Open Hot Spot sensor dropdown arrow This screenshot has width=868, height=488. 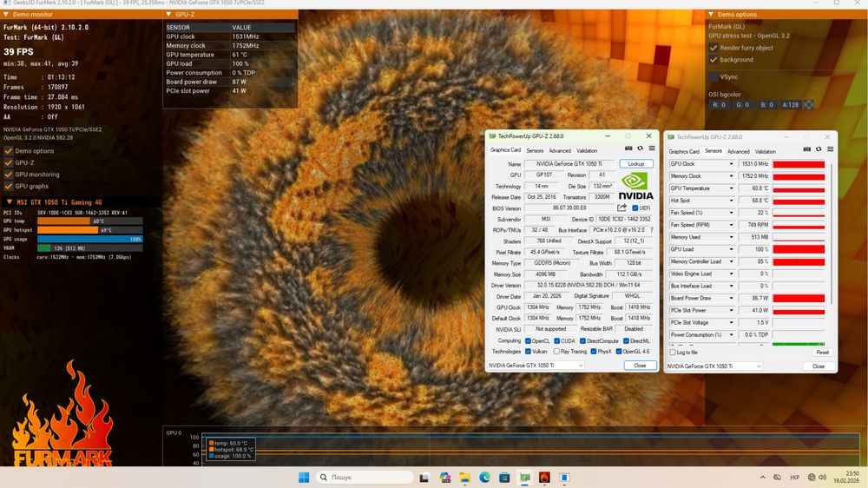click(x=731, y=201)
